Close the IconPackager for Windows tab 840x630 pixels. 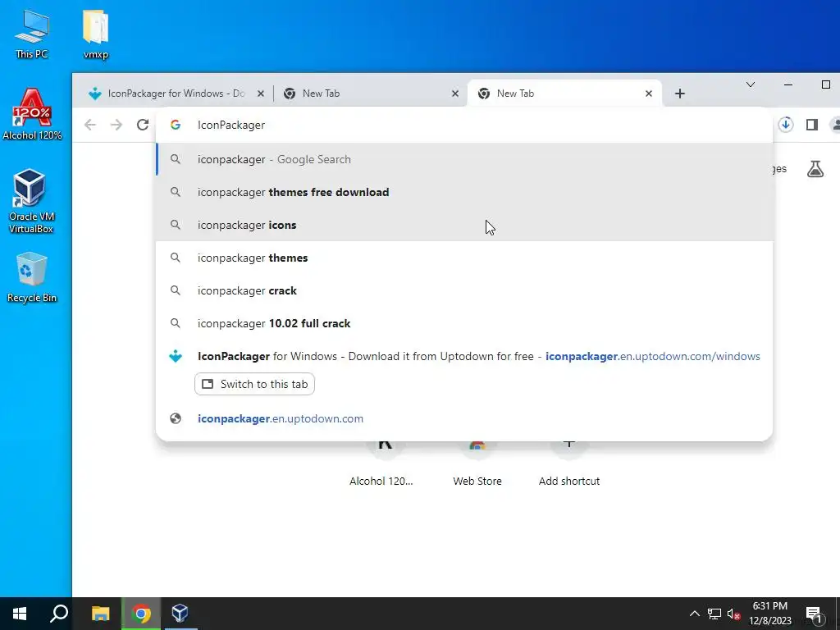click(x=260, y=94)
